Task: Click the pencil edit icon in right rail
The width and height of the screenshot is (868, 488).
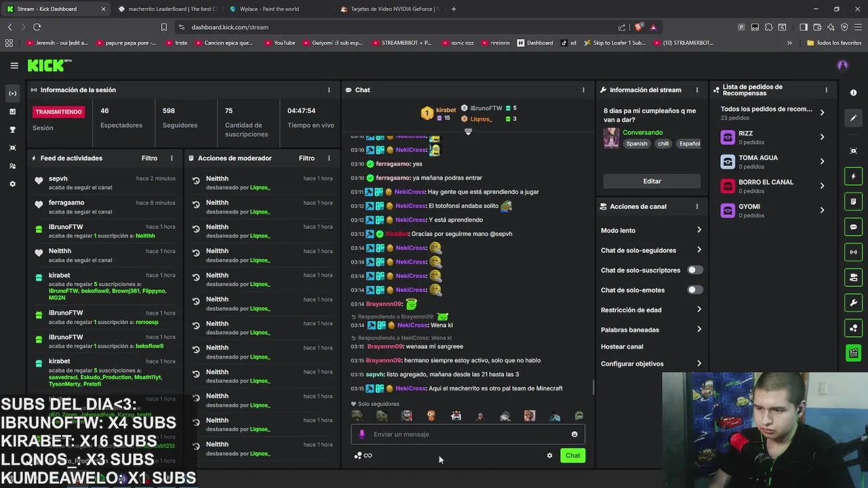Action: tap(854, 118)
